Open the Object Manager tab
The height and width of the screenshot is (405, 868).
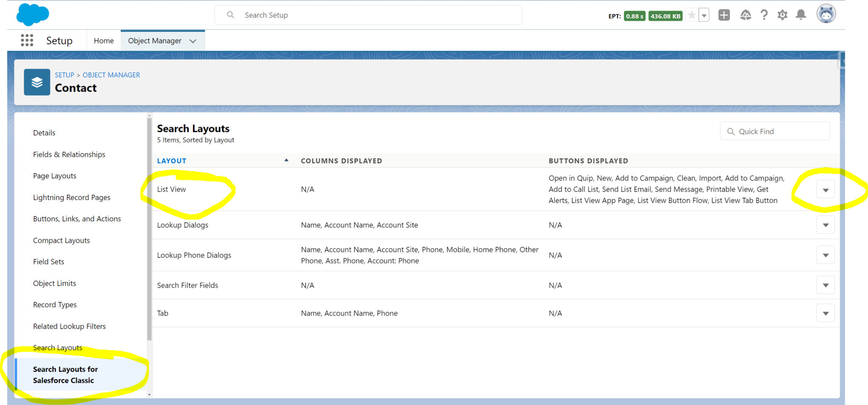(155, 41)
